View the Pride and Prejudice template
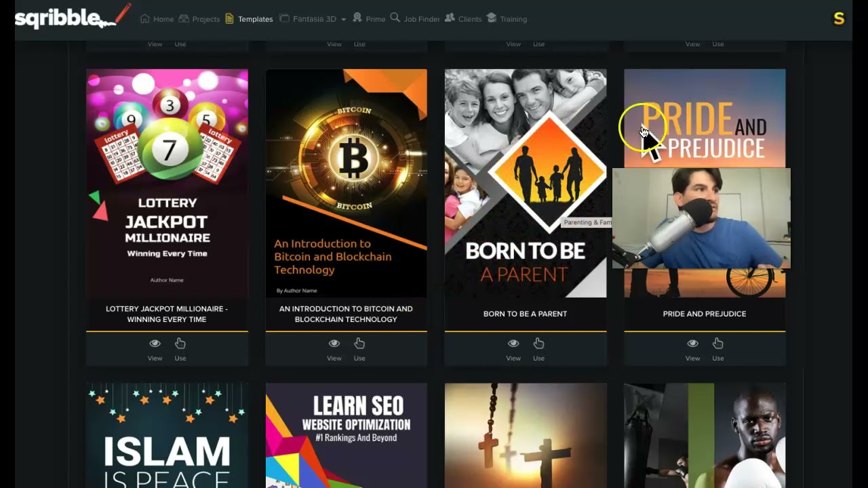 tap(692, 349)
